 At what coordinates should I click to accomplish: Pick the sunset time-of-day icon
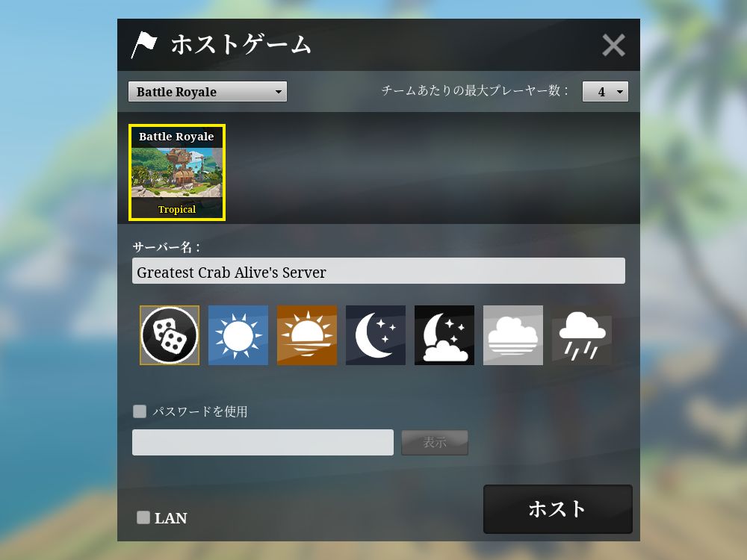[x=307, y=335]
